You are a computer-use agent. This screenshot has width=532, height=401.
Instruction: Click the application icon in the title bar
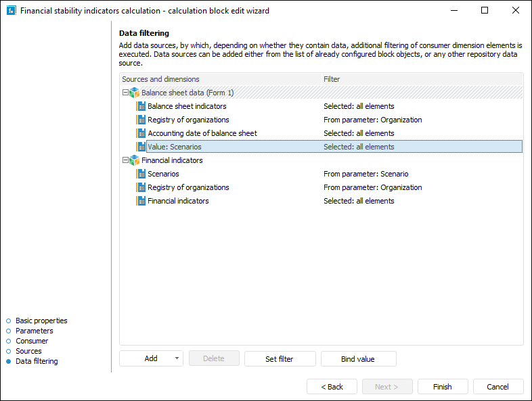point(11,11)
